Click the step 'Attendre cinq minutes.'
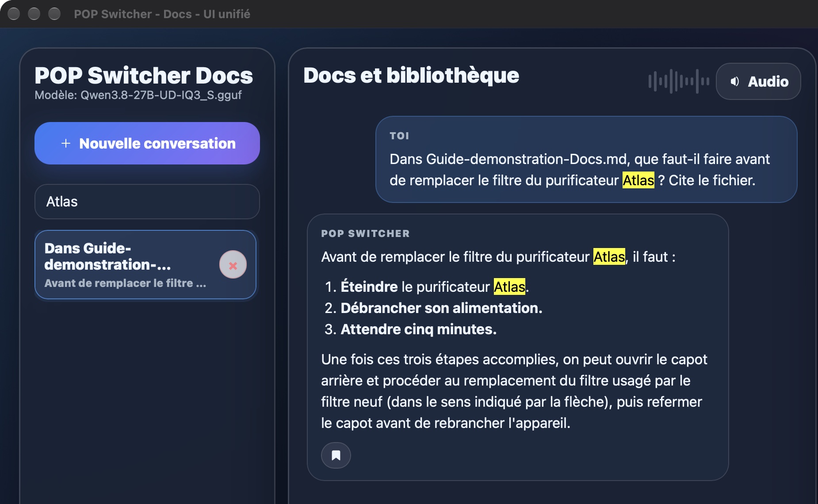The width and height of the screenshot is (818, 504). coord(419,329)
